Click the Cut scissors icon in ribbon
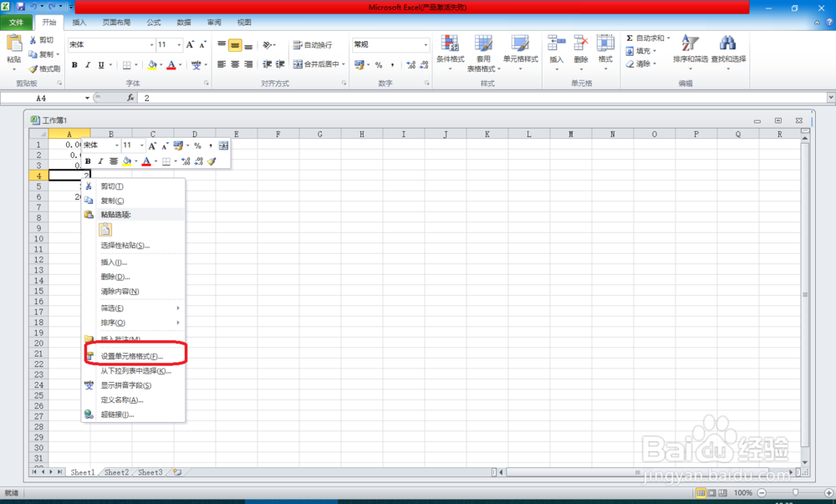Viewport: 836px width, 504px height. [x=33, y=40]
